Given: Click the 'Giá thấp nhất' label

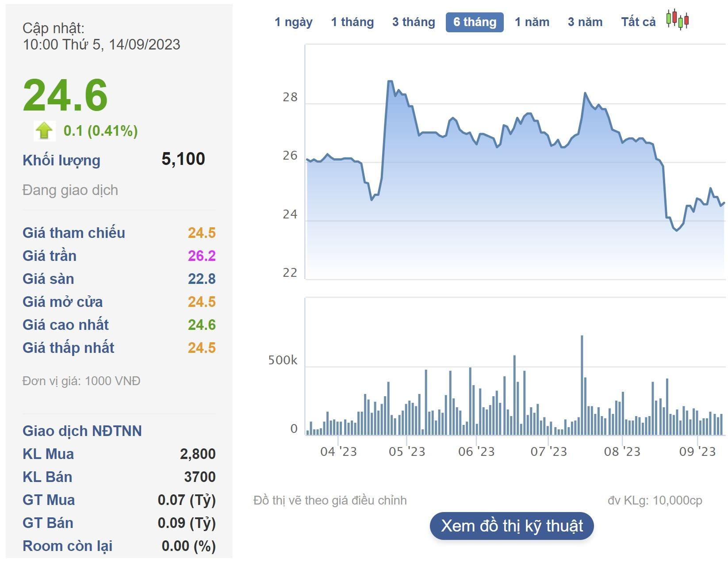Looking at the screenshot, I should pos(69,348).
